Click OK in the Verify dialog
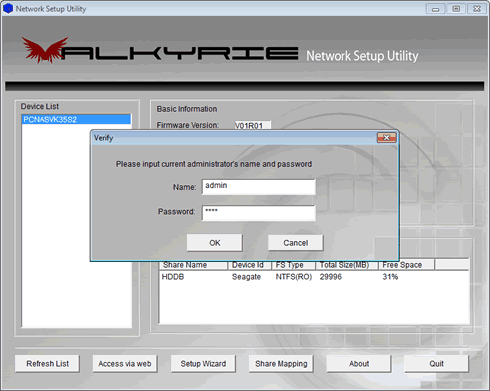490x391 pixels. (214, 243)
